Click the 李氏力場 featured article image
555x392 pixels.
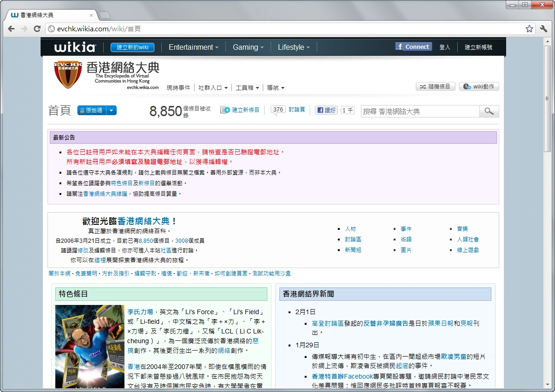(x=90, y=346)
